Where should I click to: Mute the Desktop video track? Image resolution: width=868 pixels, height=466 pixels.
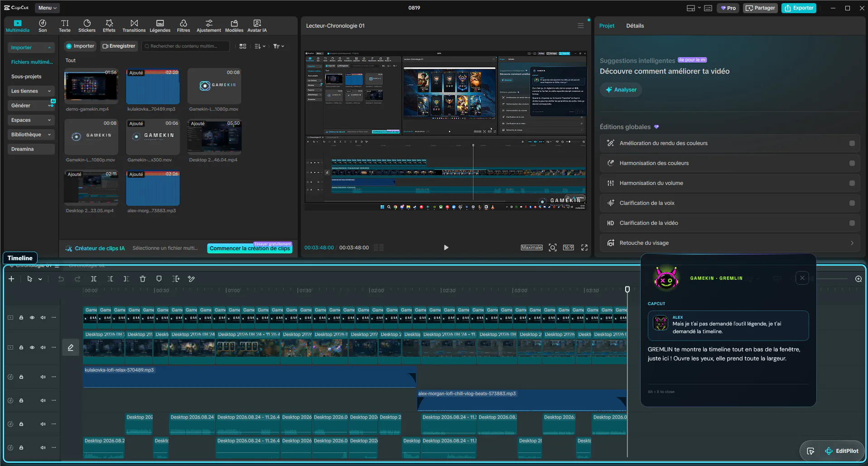[43, 347]
